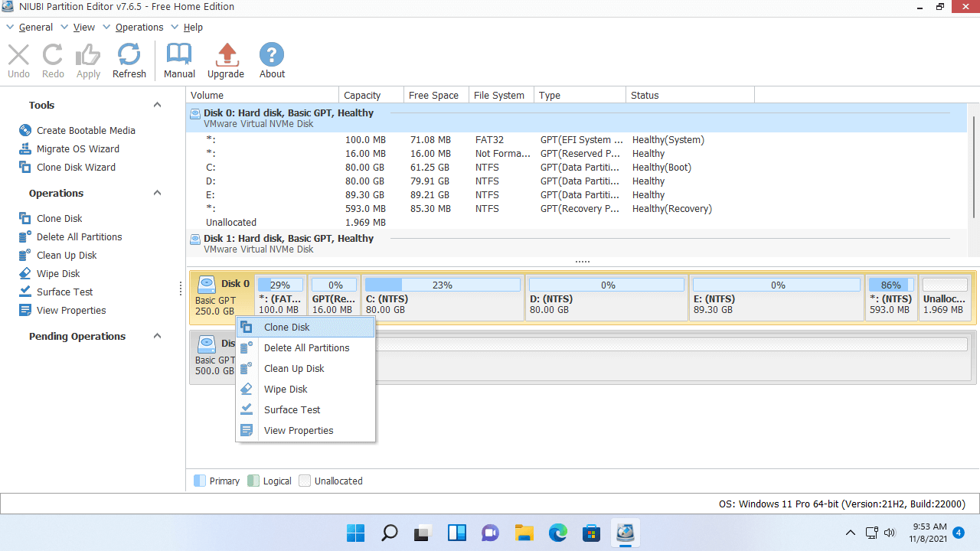The image size is (980, 551).
Task: Open the General menu
Action: click(x=35, y=28)
